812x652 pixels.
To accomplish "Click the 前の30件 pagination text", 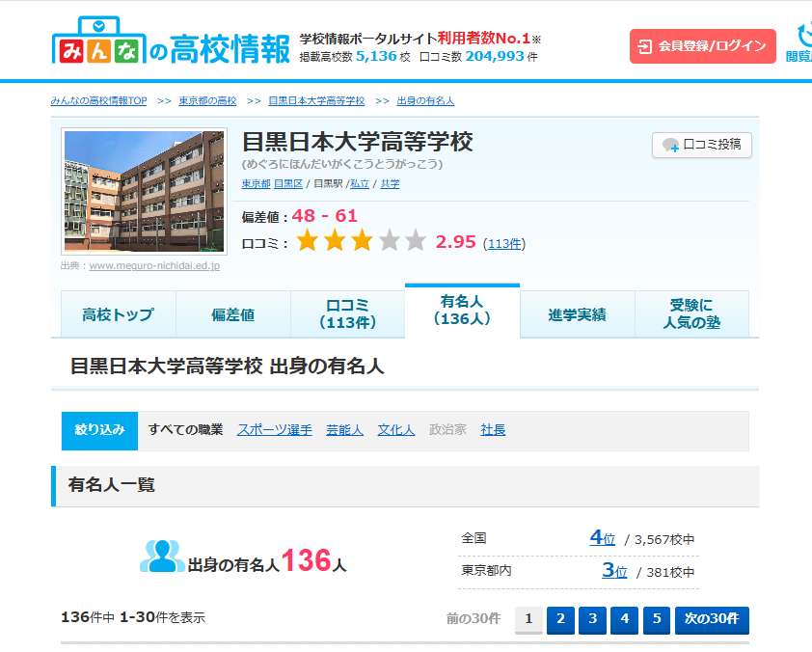I will (x=474, y=619).
